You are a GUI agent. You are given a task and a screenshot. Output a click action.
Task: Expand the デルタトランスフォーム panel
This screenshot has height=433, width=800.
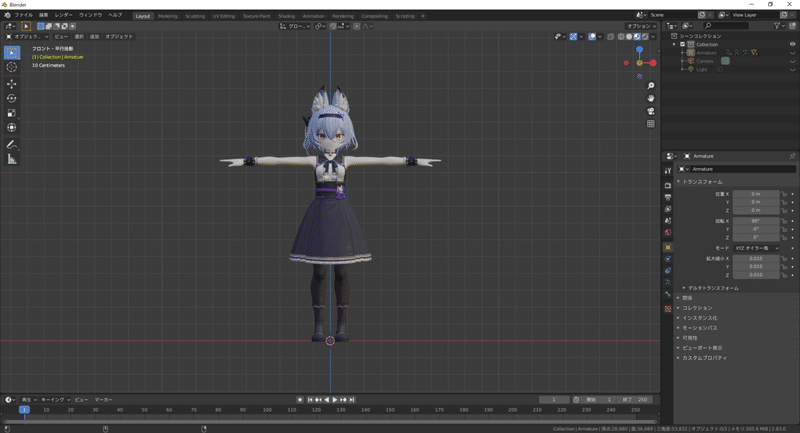click(x=711, y=288)
